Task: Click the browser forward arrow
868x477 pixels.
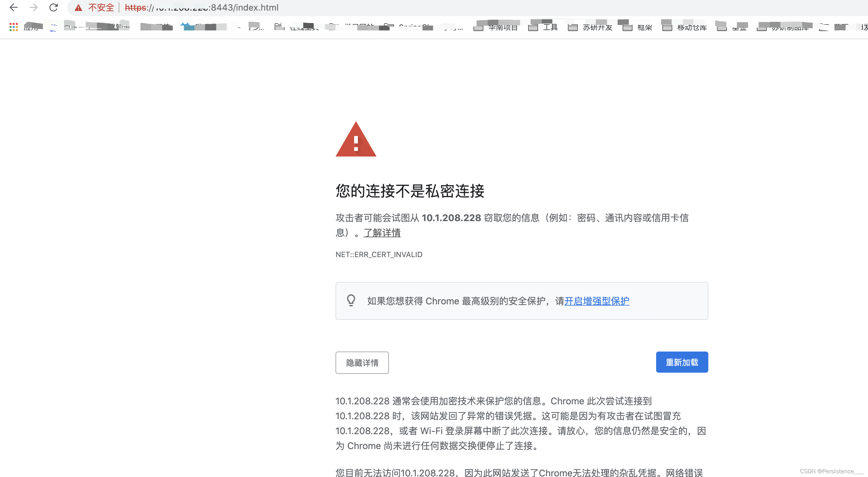Action: (33, 7)
